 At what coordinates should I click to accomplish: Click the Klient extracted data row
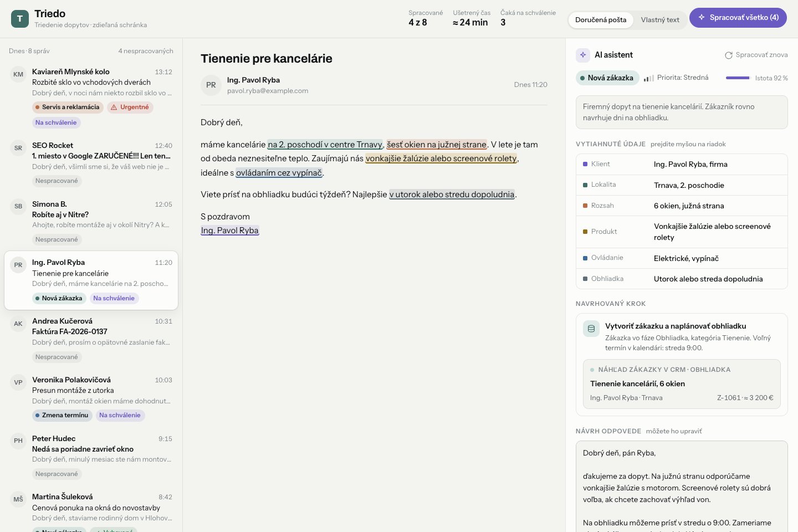(x=682, y=165)
